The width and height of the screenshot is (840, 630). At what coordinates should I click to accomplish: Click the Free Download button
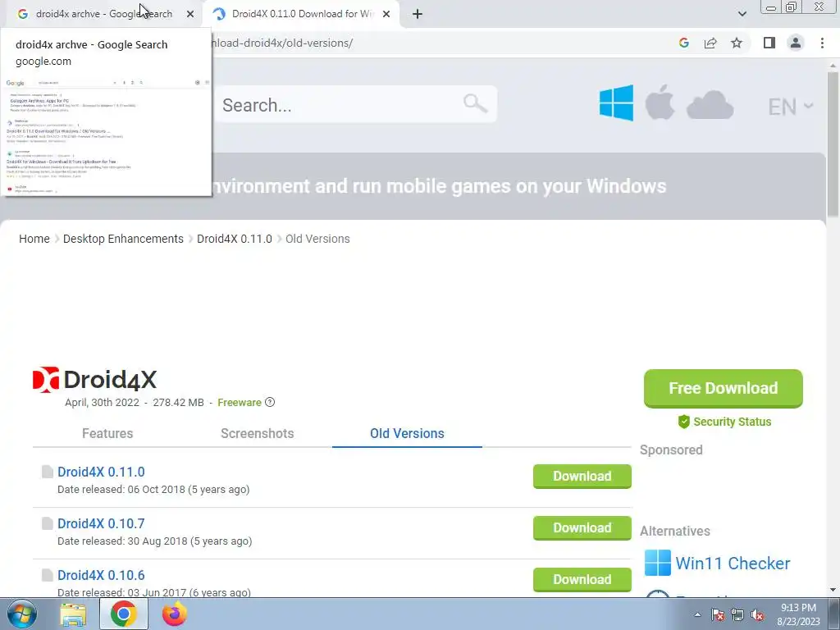click(724, 388)
